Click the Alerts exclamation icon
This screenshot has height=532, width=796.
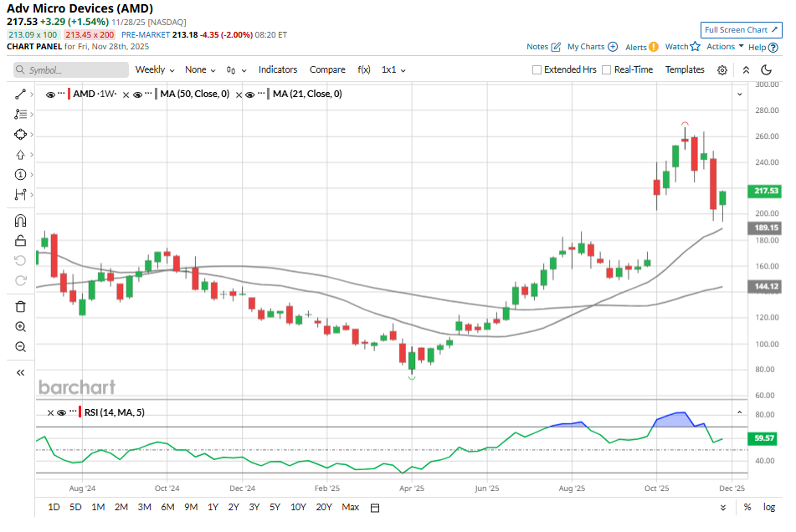pos(654,47)
